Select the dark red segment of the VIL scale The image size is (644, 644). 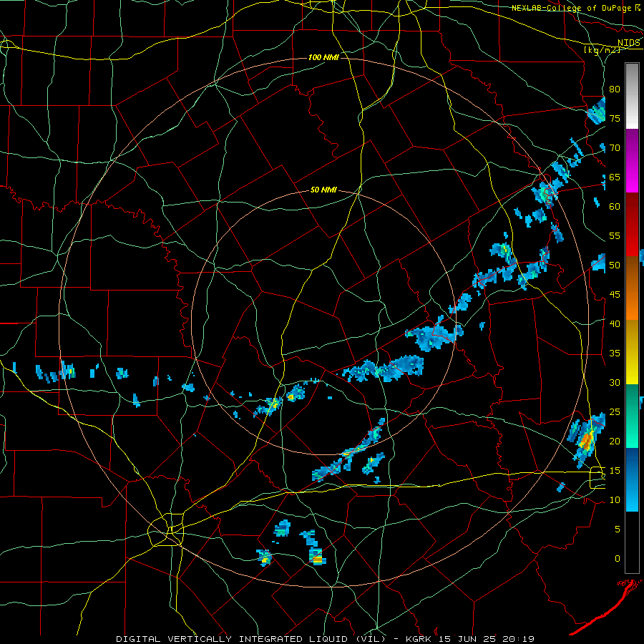coord(632,225)
